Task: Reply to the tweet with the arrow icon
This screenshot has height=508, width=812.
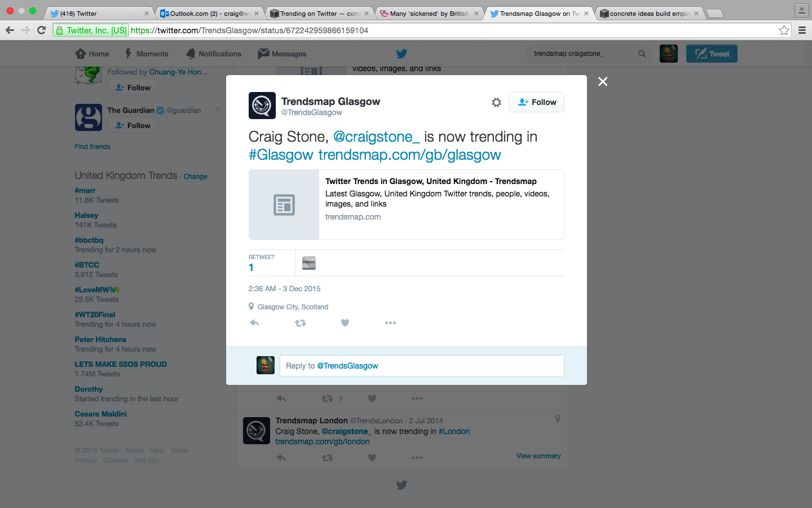Action: [x=254, y=323]
